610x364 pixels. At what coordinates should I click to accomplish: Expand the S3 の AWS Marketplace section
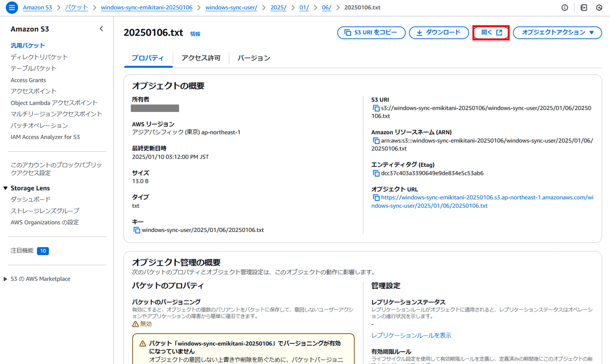pyautogui.click(x=5, y=279)
